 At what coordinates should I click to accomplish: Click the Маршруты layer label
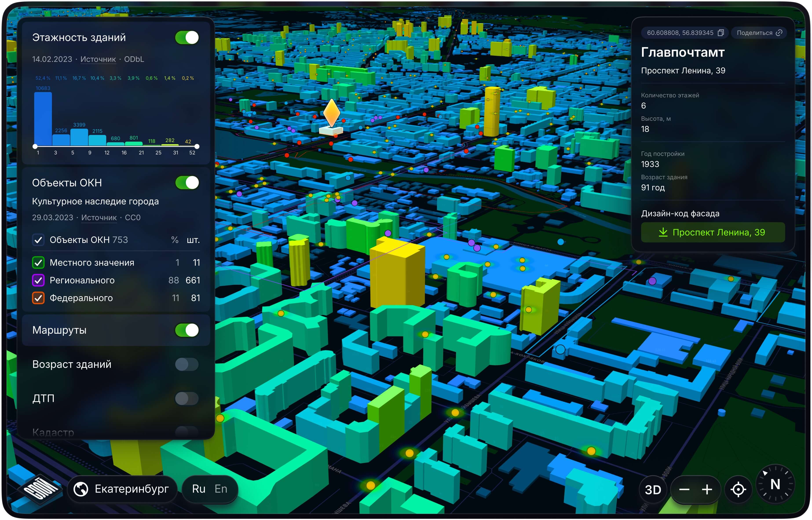59,330
